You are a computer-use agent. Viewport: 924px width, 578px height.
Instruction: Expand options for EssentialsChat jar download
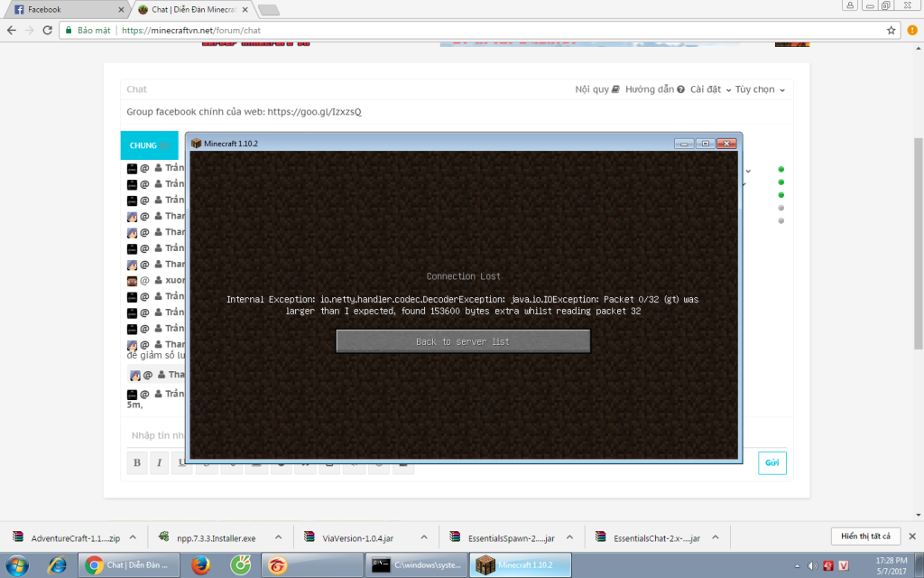[715, 537]
